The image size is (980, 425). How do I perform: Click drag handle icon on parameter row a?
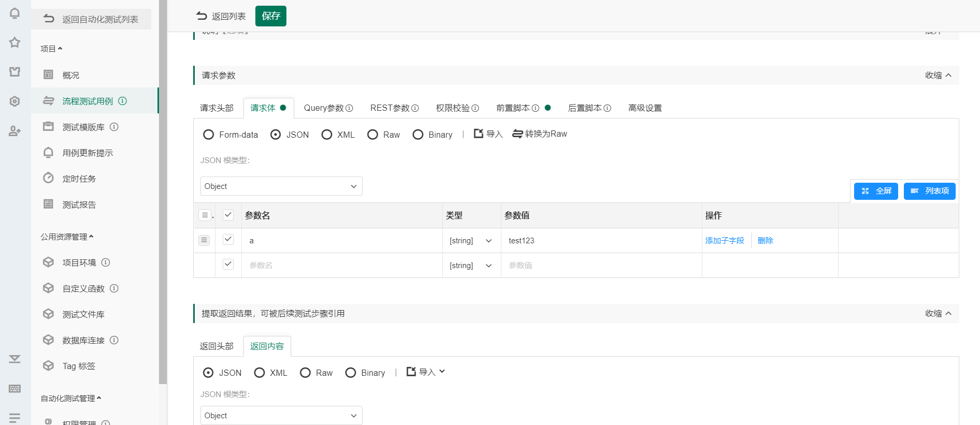click(204, 240)
